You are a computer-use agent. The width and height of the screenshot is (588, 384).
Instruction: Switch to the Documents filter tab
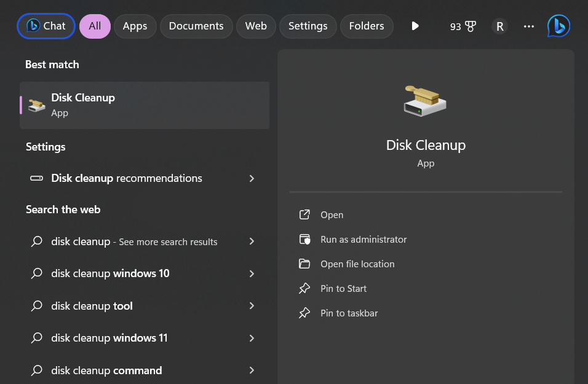pos(196,26)
